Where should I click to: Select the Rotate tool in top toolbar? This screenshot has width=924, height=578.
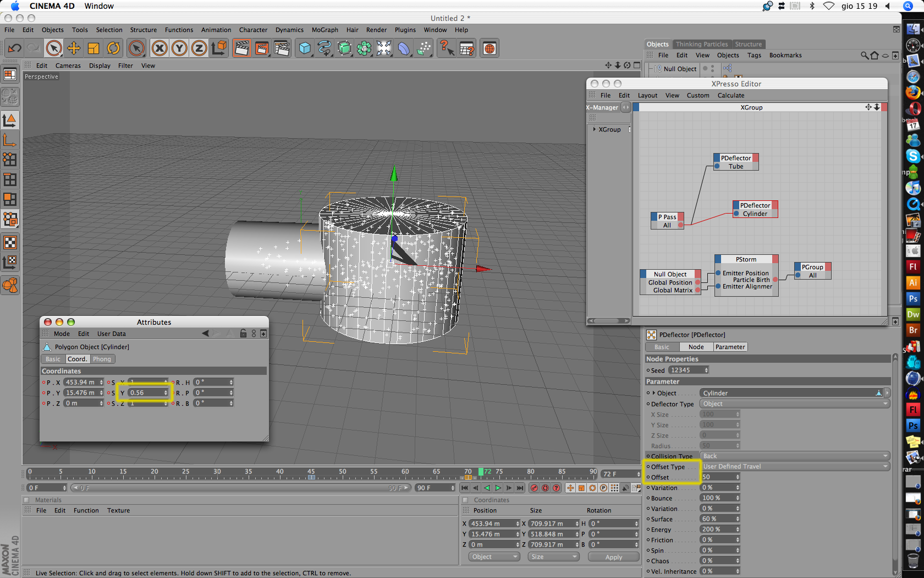coord(113,48)
